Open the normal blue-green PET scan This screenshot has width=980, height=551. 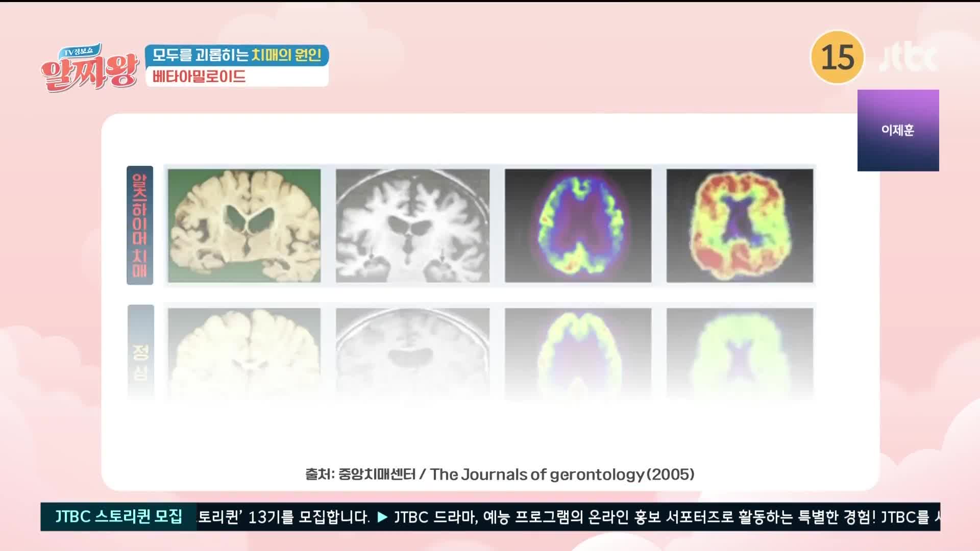[578, 352]
